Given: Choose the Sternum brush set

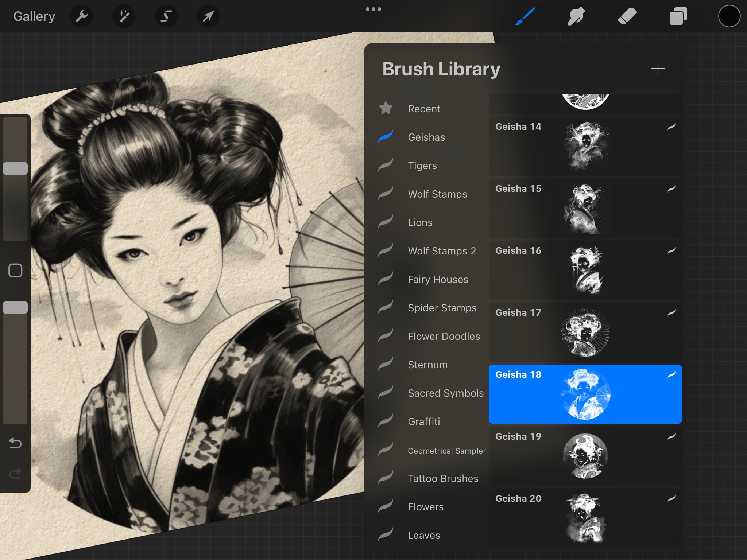Looking at the screenshot, I should 427,365.
